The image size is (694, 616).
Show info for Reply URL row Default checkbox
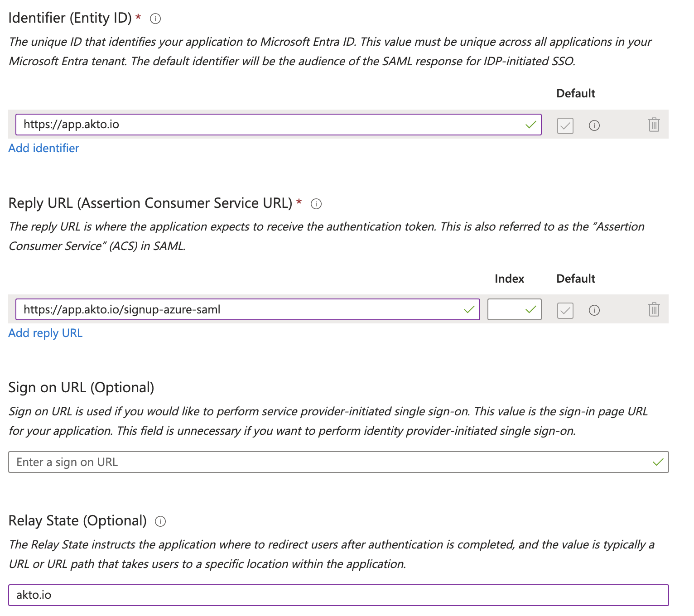594,310
